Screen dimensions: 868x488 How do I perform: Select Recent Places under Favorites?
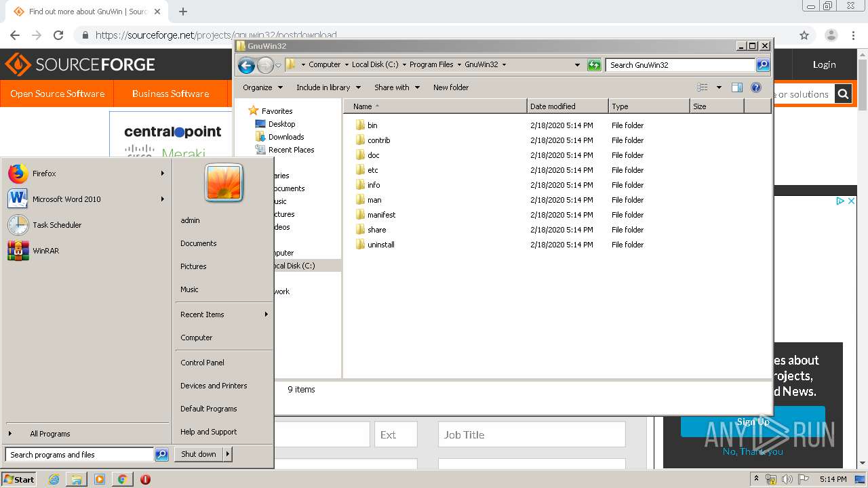click(x=284, y=150)
